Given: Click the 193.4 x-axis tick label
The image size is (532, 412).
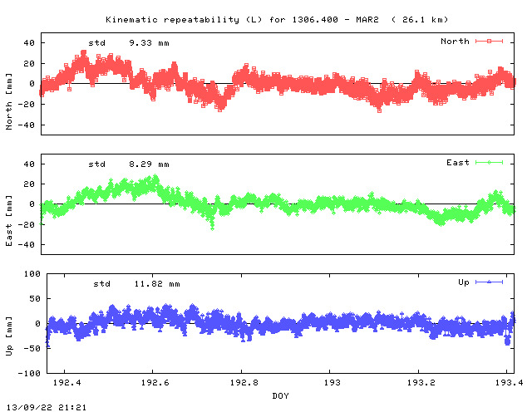Looking at the screenshot, I should 509,382.
